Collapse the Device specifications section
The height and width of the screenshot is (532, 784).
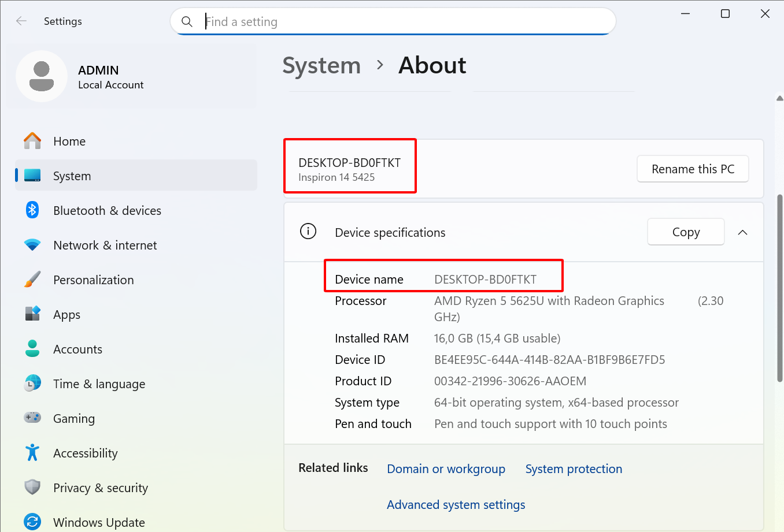pos(743,232)
